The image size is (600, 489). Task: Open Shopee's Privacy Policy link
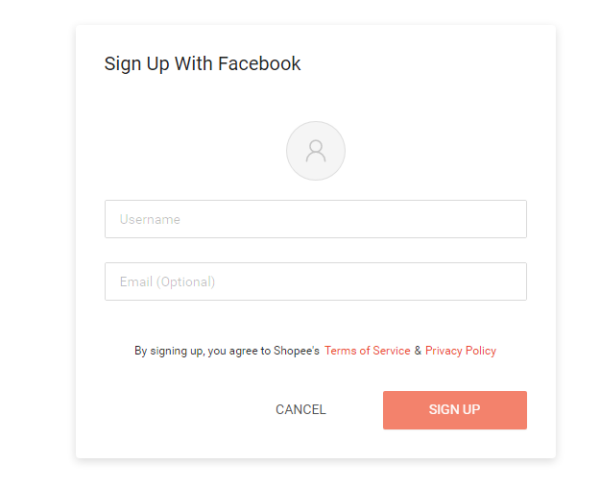460,351
